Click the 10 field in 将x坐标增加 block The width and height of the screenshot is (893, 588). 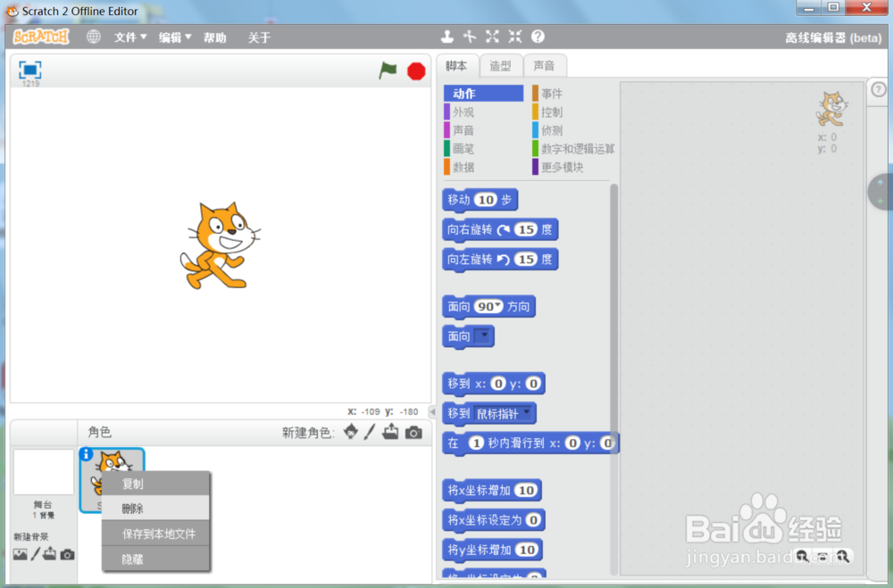point(526,490)
